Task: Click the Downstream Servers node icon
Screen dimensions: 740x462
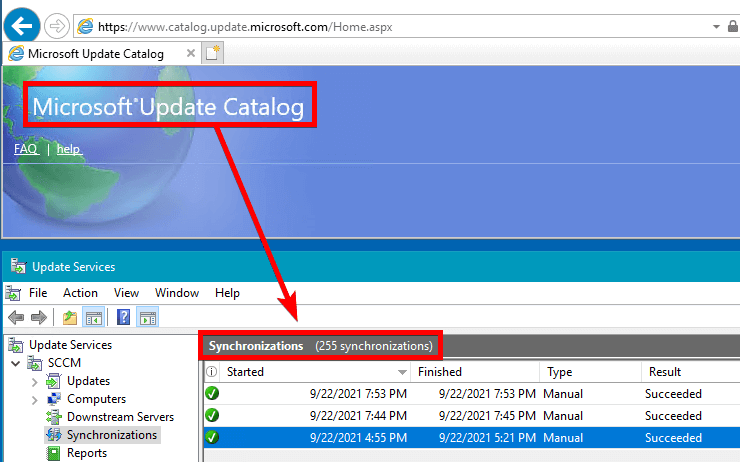Action: tap(54, 417)
